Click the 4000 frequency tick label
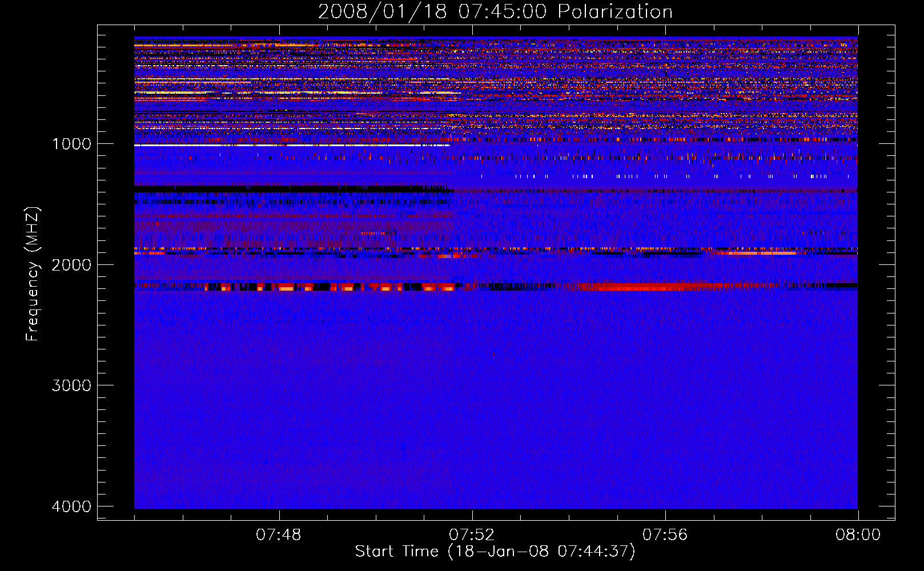The height and width of the screenshot is (571, 924). [x=71, y=506]
